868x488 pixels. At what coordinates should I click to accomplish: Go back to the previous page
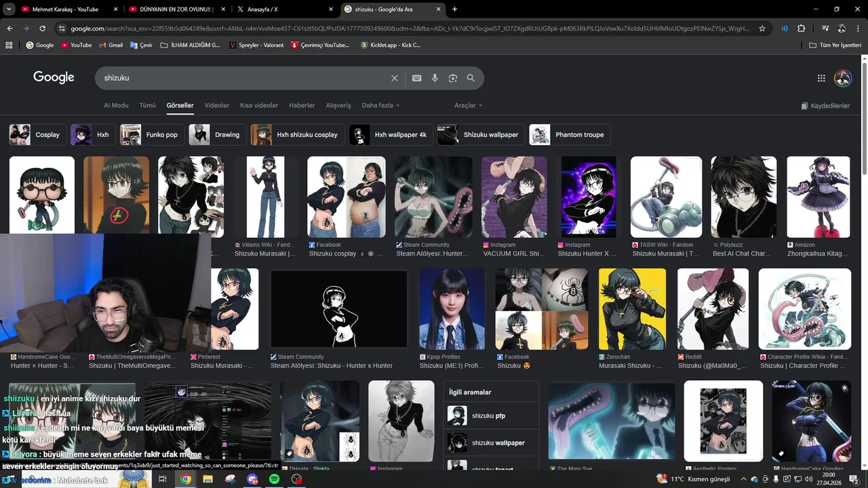tap(9, 28)
